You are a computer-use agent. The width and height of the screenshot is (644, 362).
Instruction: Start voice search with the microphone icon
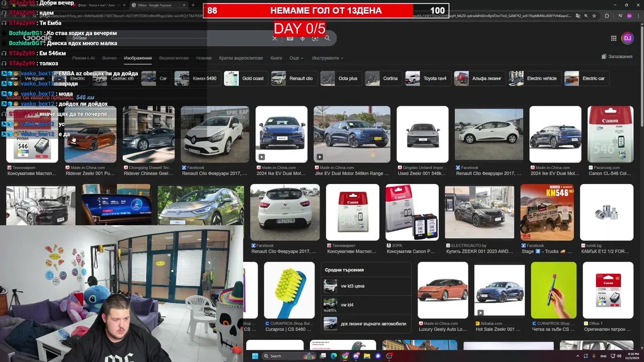[302, 38]
